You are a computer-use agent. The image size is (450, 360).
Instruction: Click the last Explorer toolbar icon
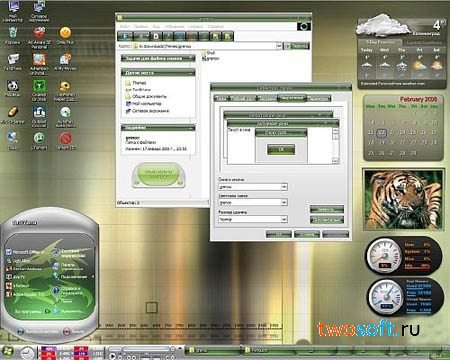coord(228,36)
